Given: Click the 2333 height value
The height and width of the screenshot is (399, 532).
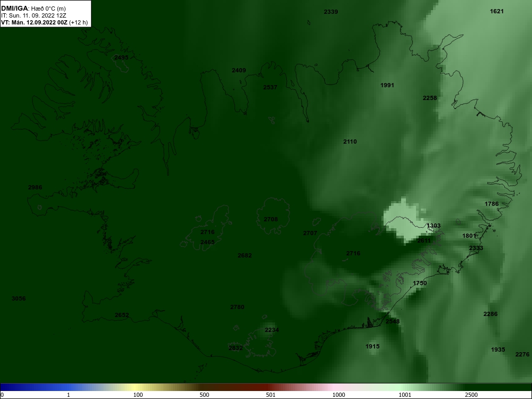Looking at the screenshot, I should (x=476, y=248).
